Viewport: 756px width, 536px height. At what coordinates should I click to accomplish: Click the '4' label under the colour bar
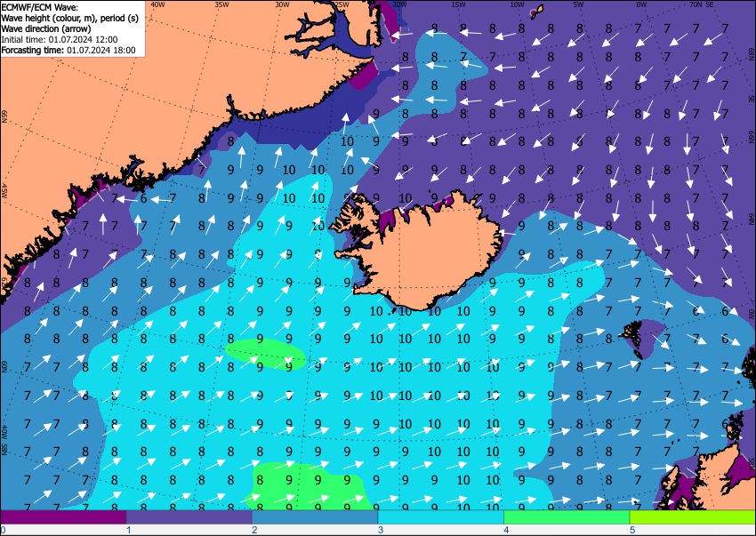[x=506, y=530]
